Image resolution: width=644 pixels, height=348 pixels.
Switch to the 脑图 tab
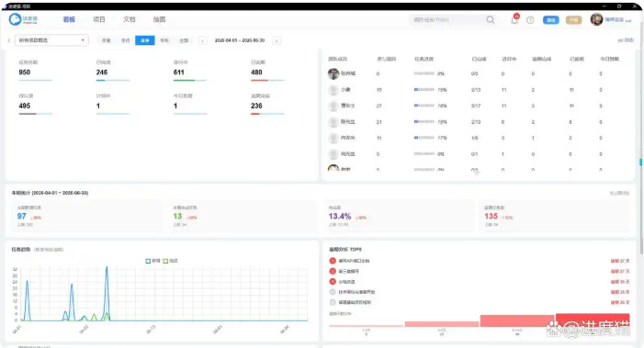click(x=159, y=19)
